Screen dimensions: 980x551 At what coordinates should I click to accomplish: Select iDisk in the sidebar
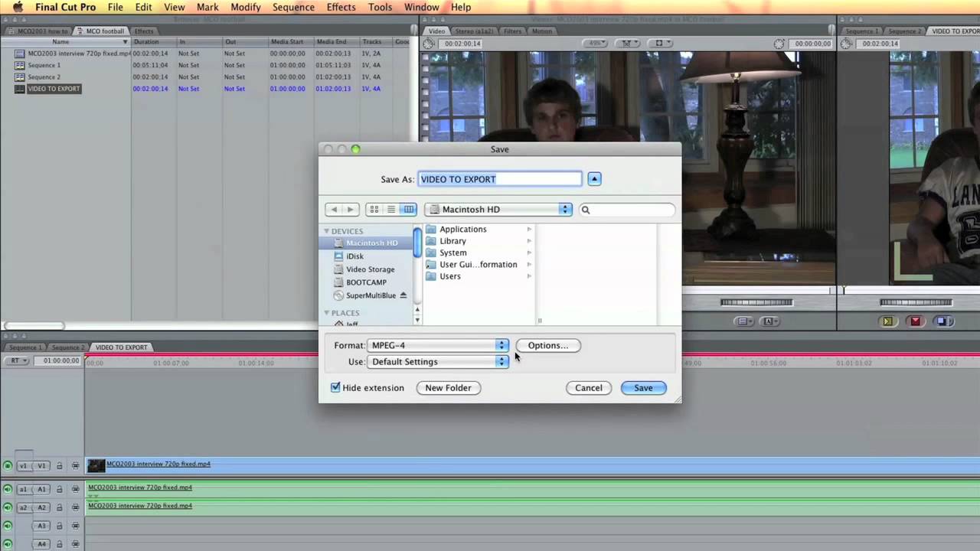click(x=354, y=256)
